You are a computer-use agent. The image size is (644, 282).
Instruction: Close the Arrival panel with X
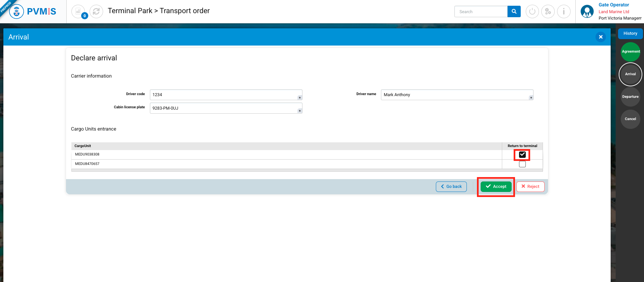pos(601,37)
